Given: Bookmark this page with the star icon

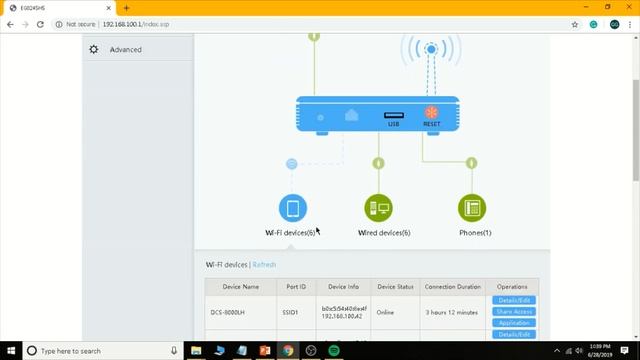Looking at the screenshot, I should coord(575,24).
